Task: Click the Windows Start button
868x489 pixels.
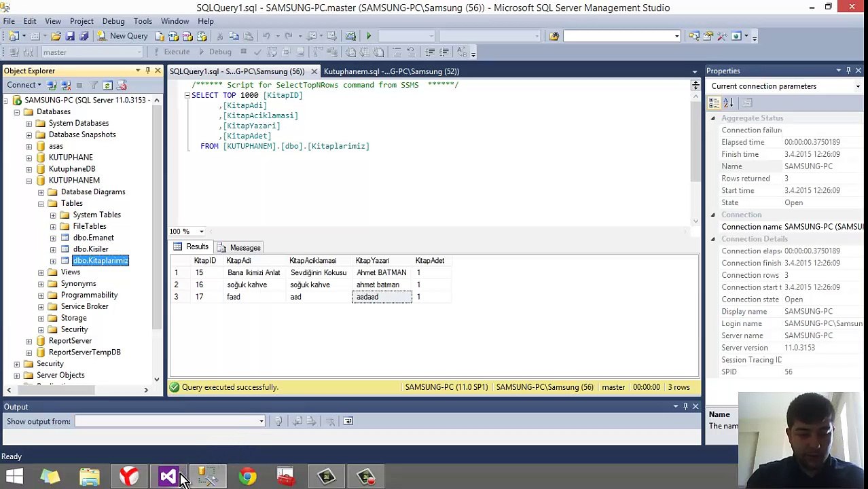Action: pyautogui.click(x=14, y=476)
